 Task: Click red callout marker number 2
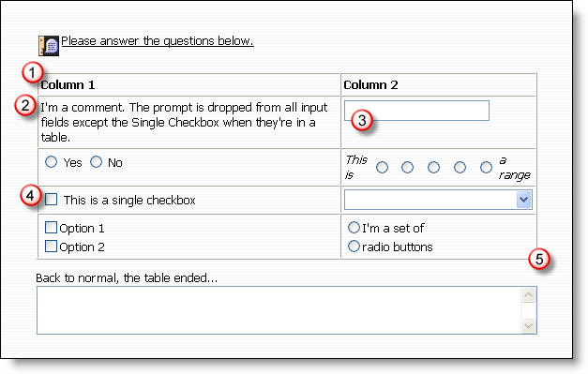25,105
